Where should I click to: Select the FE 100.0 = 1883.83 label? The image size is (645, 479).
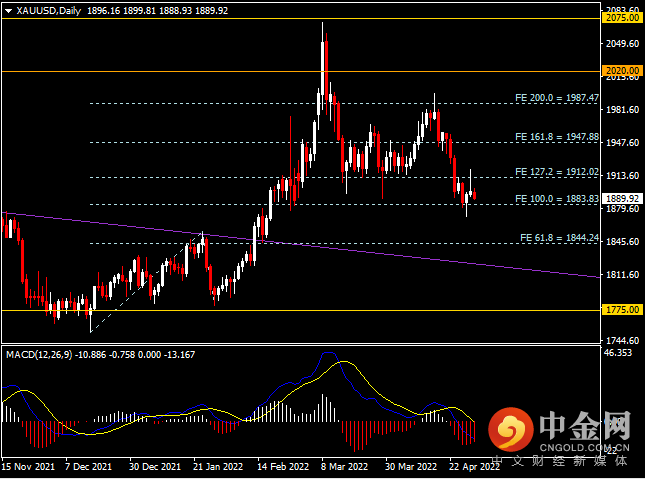point(557,199)
